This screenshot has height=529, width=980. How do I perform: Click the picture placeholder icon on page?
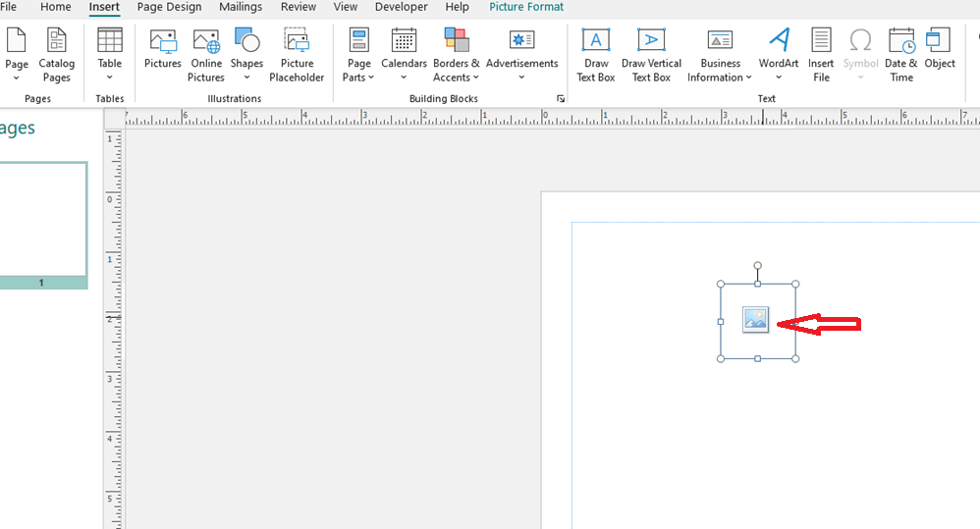pos(755,320)
